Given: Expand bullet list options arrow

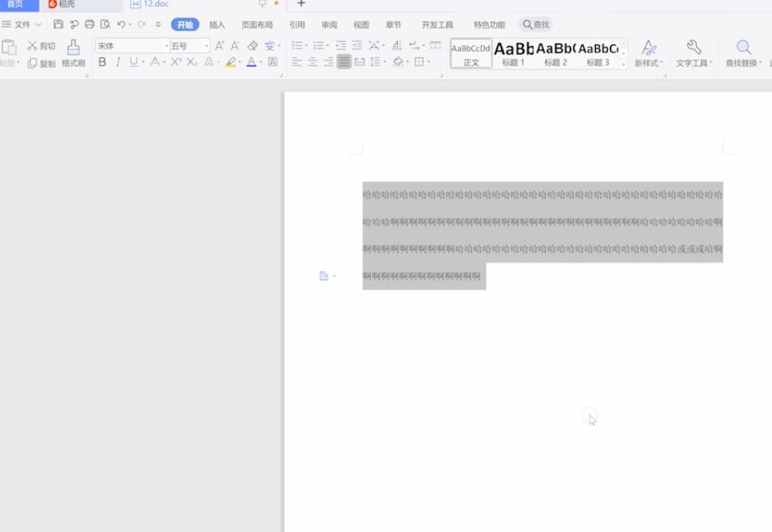Looking at the screenshot, I should coord(306,46).
